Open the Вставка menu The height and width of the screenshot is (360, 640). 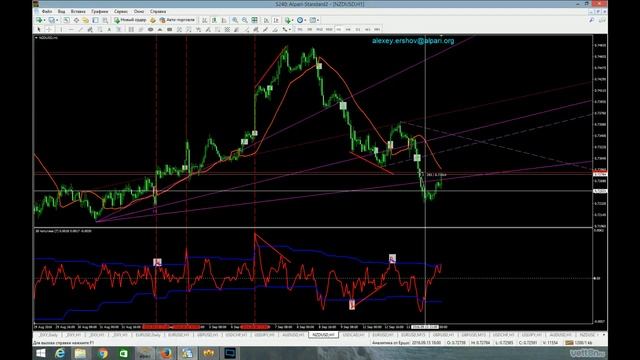click(78, 11)
